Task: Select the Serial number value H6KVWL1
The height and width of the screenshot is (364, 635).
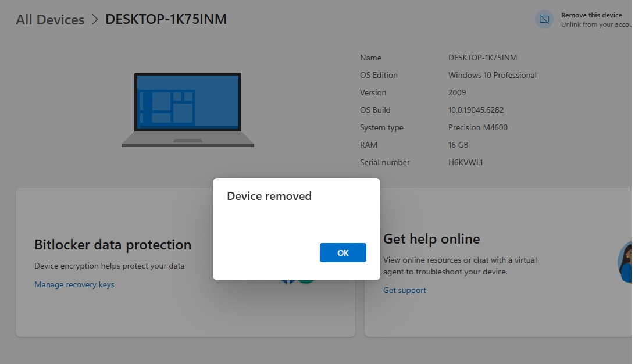Action: point(465,162)
